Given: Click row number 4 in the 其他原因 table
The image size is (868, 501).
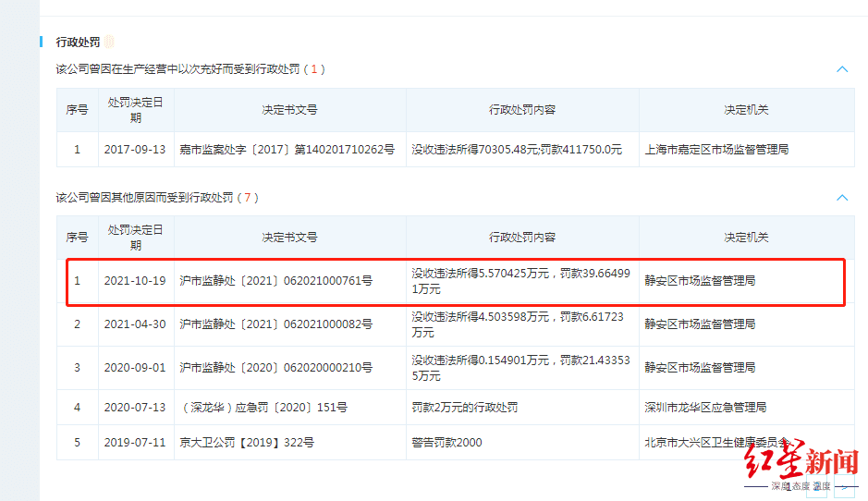Looking at the screenshot, I should point(77,408).
